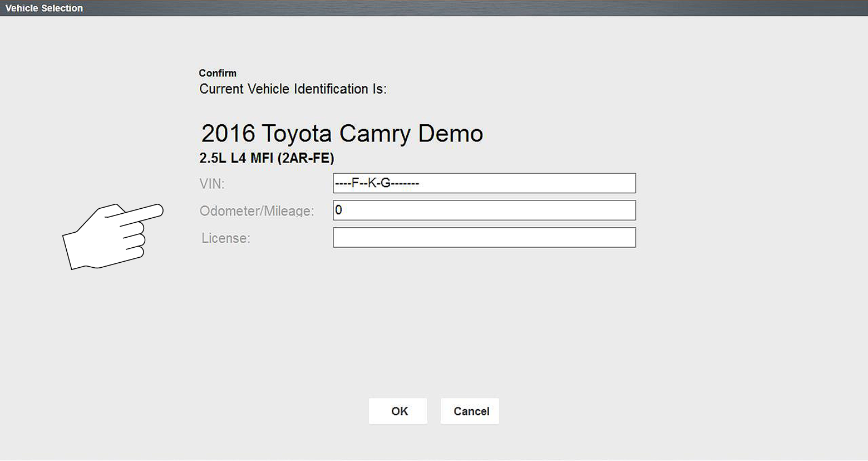
Task: Click the License label text
Action: coord(225,238)
